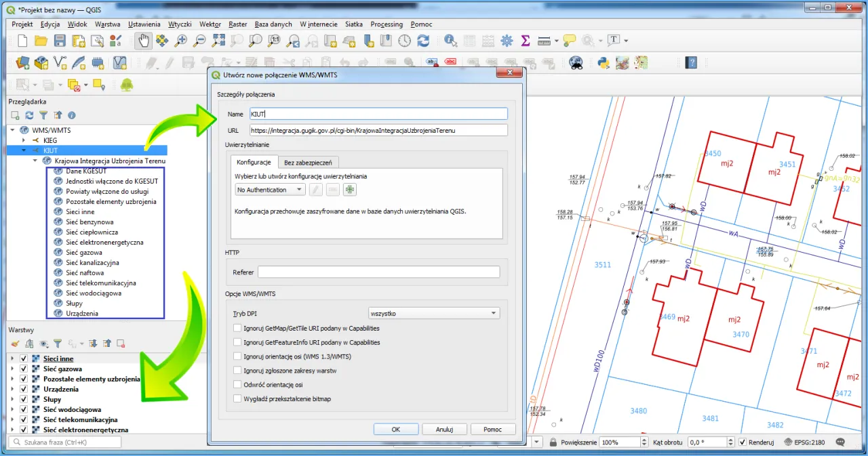Click the Refresh map icon in toolbar
This screenshot has height=456, width=868.
coord(423,41)
